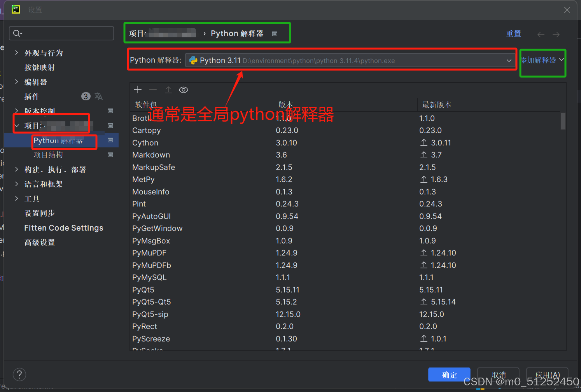Viewport: 581px width, 392px height.
Task: Click the help question mark button
Action: click(19, 374)
